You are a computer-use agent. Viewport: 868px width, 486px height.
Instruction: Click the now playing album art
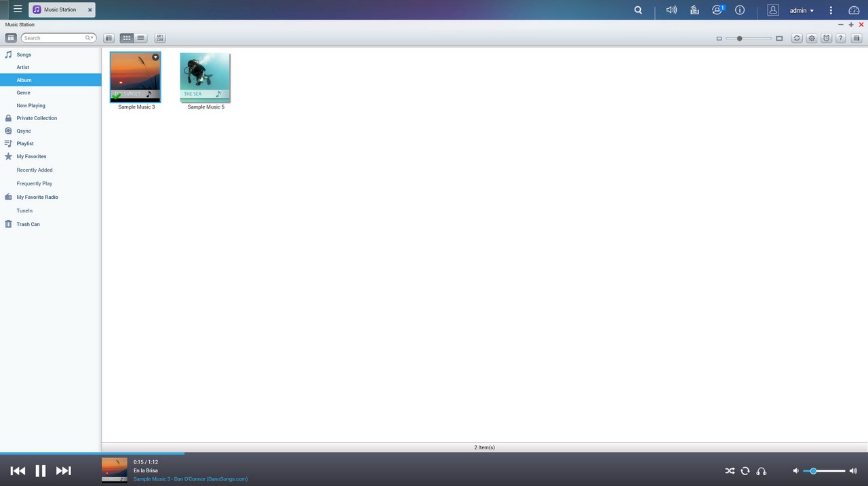(115, 470)
